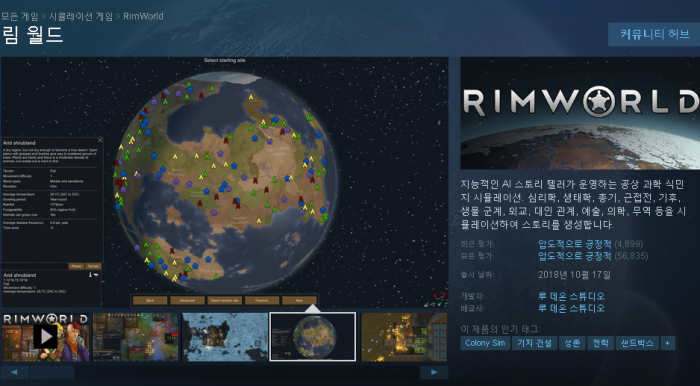Image resolution: width=700 pixels, height=386 pixels.
Task: Expand more tags with the plus button
Action: click(668, 343)
